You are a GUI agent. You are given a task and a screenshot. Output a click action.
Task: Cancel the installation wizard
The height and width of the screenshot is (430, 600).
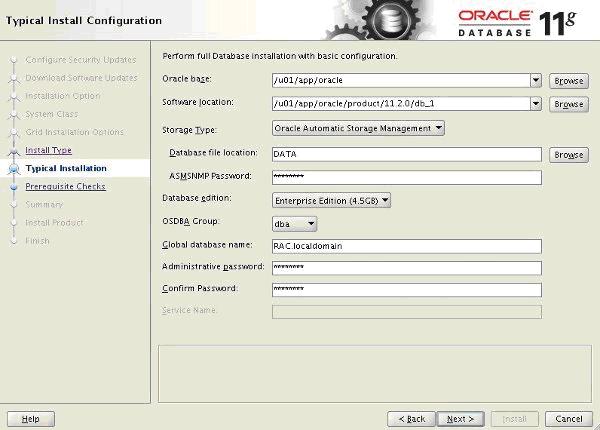click(x=569, y=419)
